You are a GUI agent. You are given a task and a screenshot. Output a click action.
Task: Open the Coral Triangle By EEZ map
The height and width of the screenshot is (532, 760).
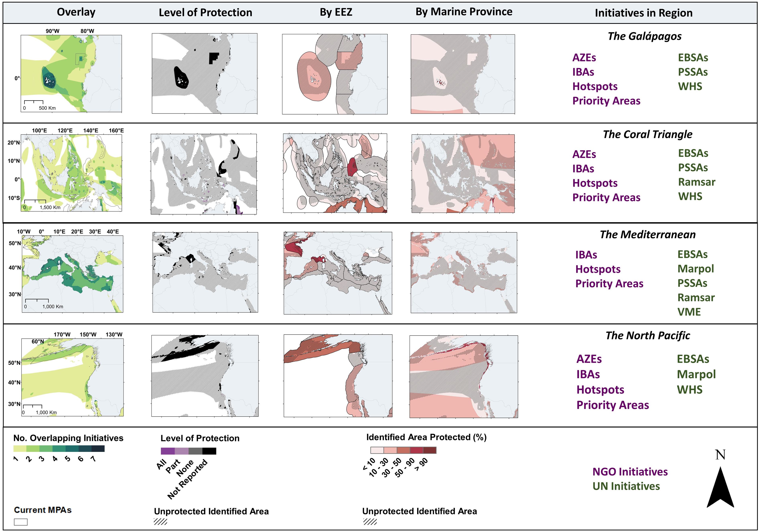335,173
